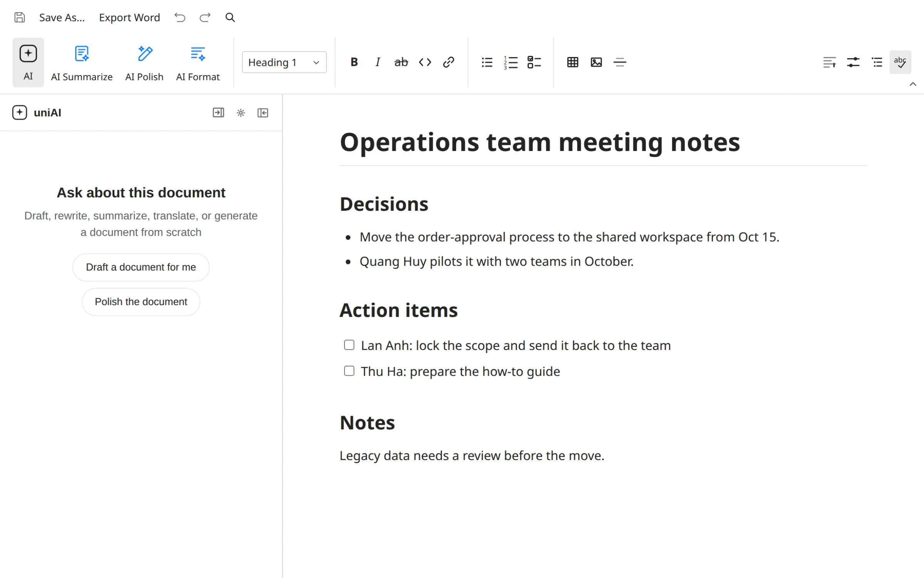Toggle the AI panel button
The height and width of the screenshot is (578, 924).
point(28,62)
